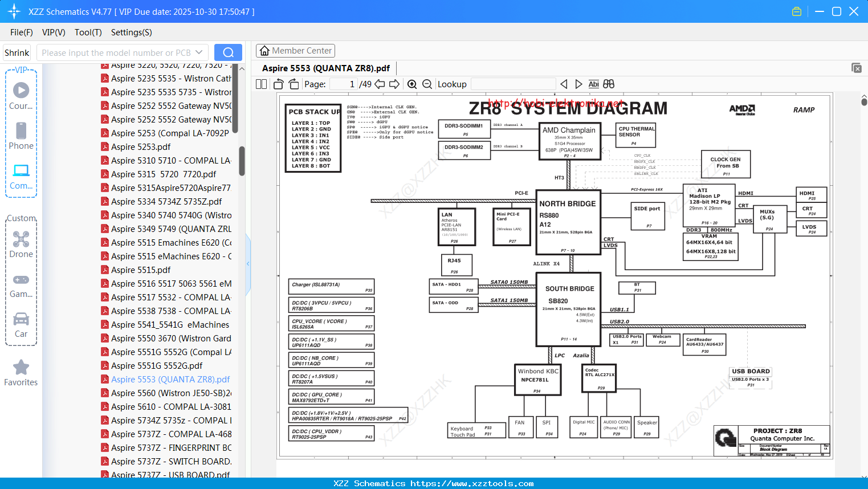This screenshot has width=868, height=489.
Task: Click the yellow VIP toolbox icon in title bar
Action: (x=797, y=11)
